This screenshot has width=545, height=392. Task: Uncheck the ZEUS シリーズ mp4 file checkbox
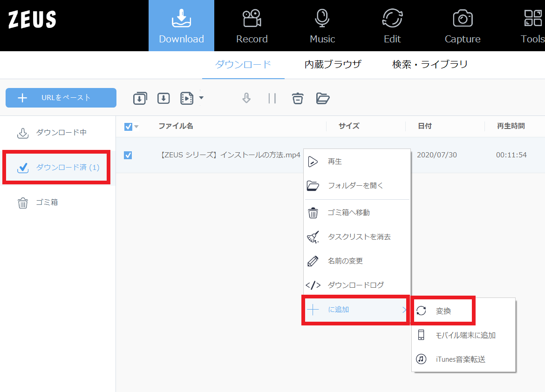pos(128,155)
